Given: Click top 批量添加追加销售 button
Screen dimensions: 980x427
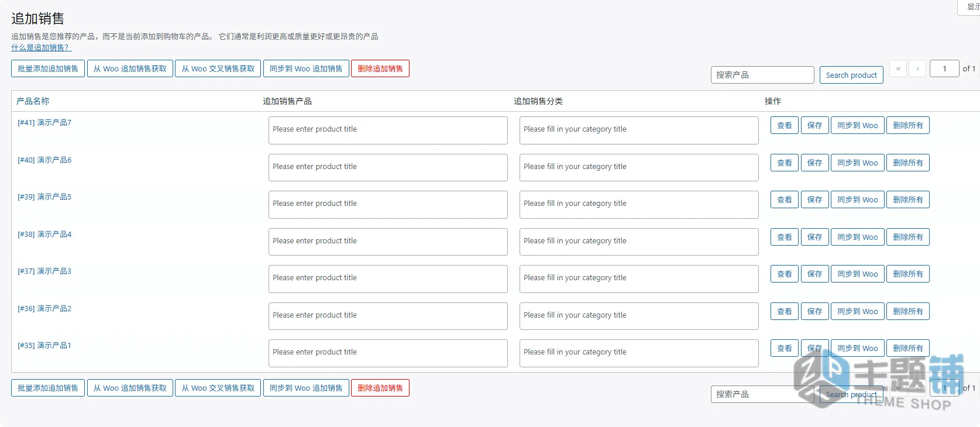Looking at the screenshot, I should [48, 68].
